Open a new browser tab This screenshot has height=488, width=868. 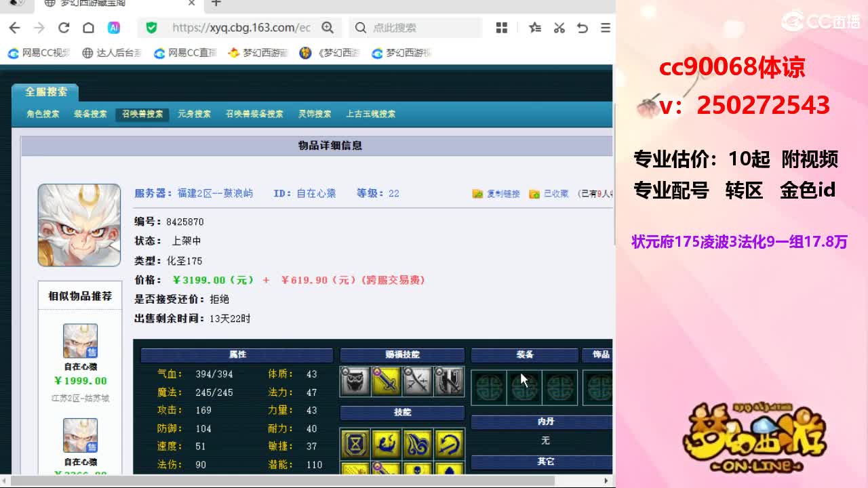tap(216, 3)
